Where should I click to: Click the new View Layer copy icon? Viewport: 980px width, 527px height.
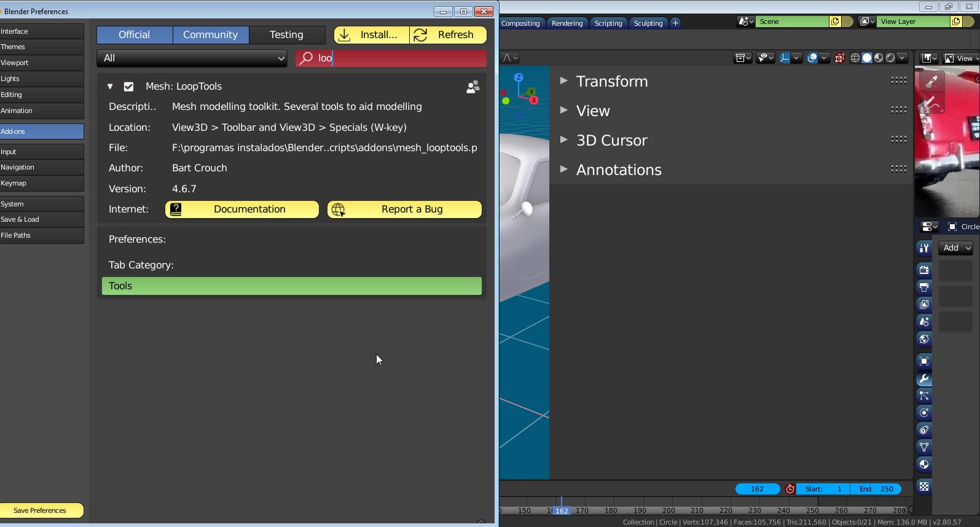click(956, 21)
